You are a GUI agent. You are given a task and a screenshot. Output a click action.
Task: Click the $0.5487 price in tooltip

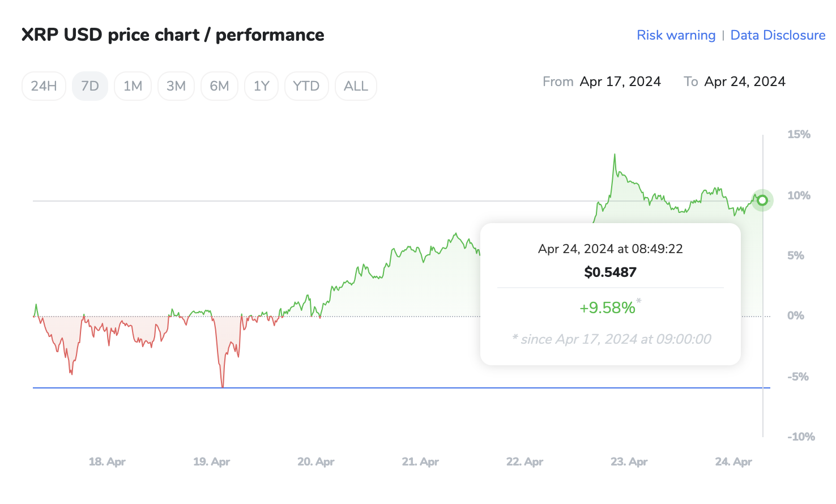pyautogui.click(x=610, y=272)
